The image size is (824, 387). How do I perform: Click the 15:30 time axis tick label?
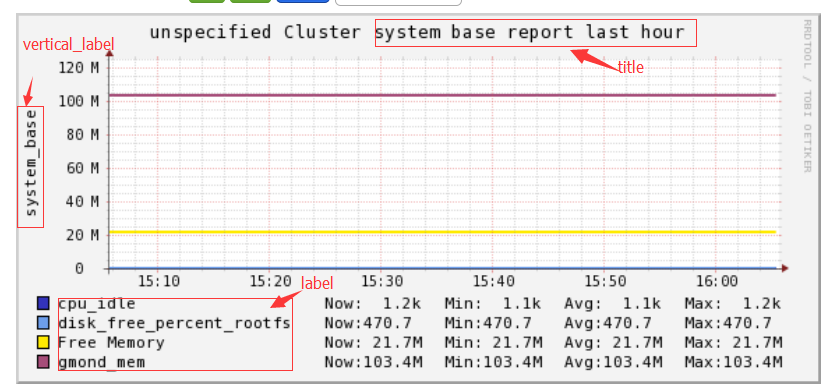382,282
